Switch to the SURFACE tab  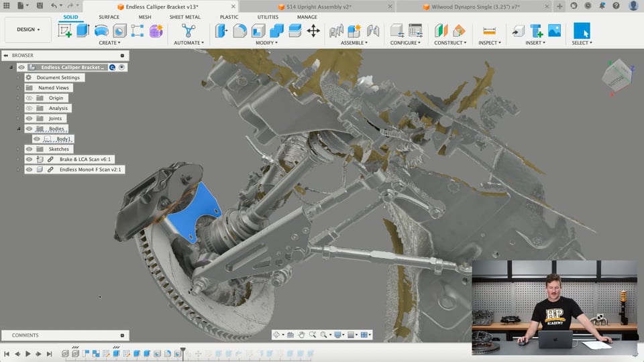(x=109, y=17)
